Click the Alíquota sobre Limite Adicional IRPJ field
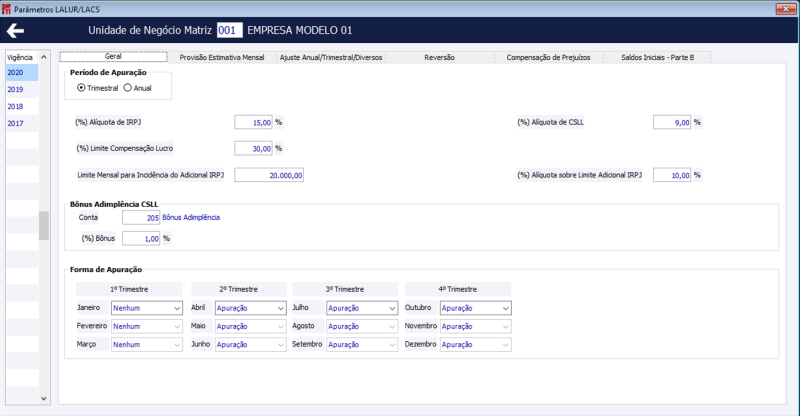This screenshot has width=800, height=416. point(672,175)
